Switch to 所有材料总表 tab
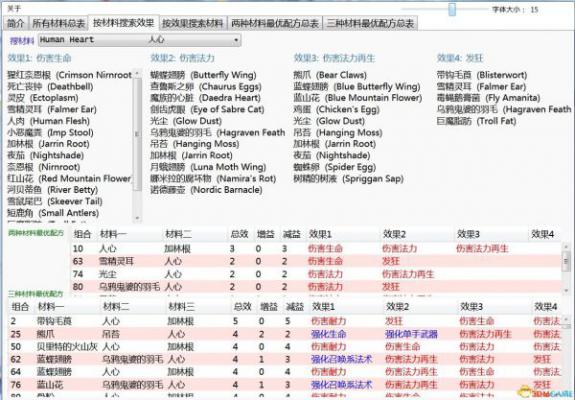This screenshot has height=400, width=575. 59,23
